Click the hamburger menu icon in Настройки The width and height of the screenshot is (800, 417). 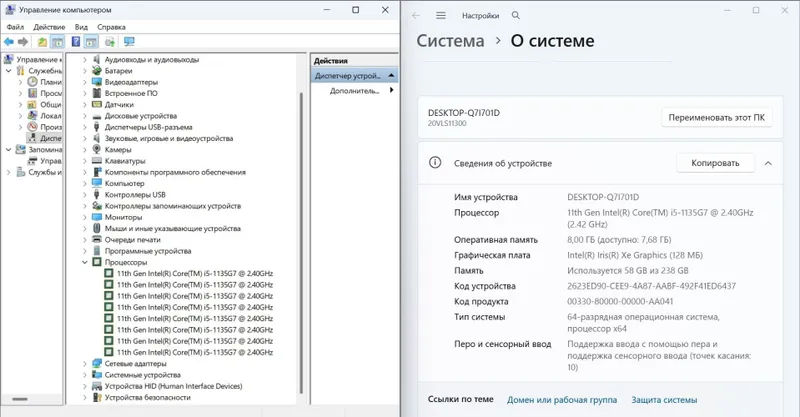point(441,16)
